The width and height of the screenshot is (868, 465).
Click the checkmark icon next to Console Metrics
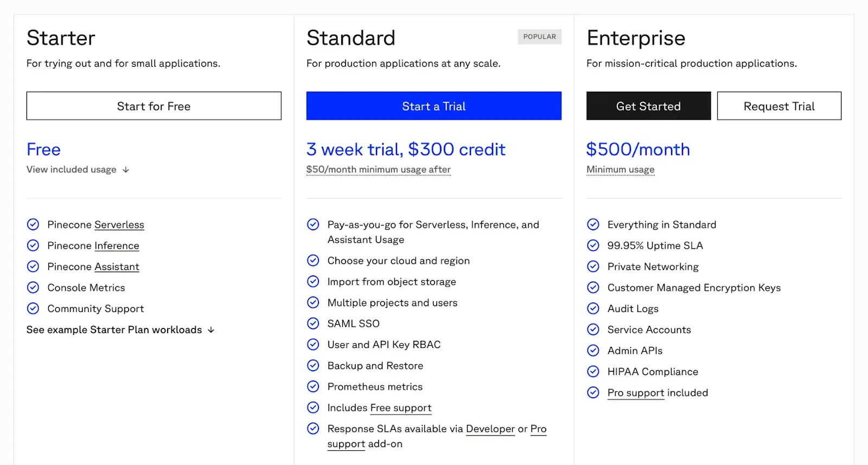coord(33,287)
